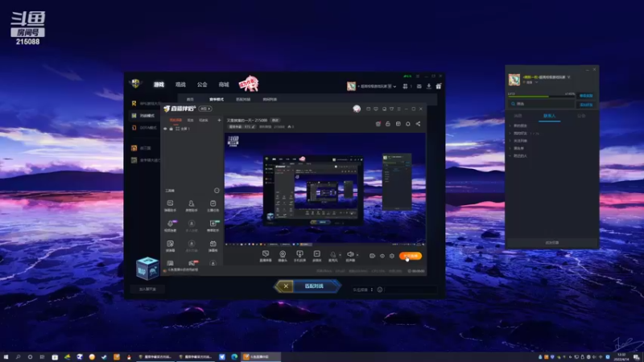This screenshot has width=644, height=362.
Task: Select DOTA模式 in platform sidebar
Action: pos(144,128)
